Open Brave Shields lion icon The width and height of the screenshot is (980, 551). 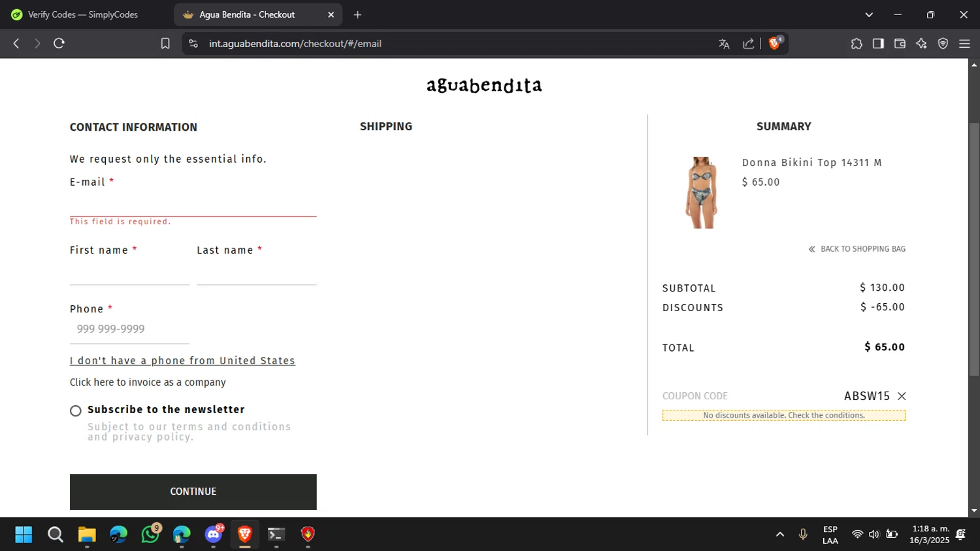click(x=775, y=43)
